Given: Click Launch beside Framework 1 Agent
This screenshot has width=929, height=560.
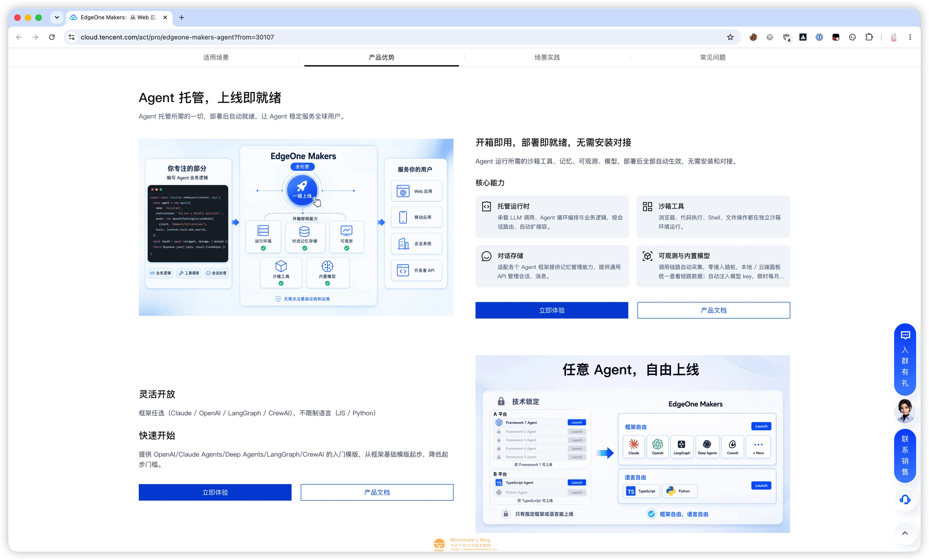Looking at the screenshot, I should [x=577, y=422].
